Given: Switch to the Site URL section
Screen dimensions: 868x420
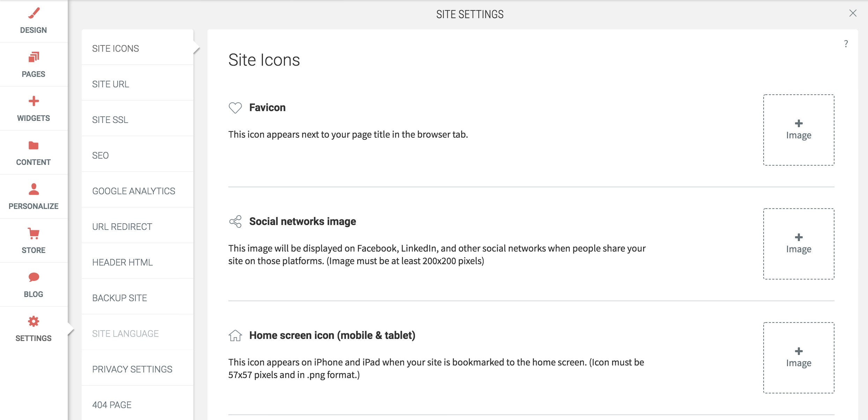Looking at the screenshot, I should tap(110, 84).
